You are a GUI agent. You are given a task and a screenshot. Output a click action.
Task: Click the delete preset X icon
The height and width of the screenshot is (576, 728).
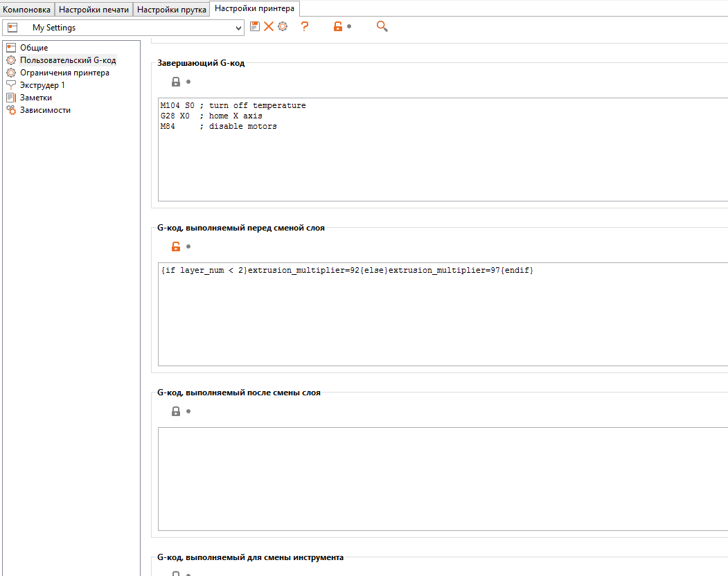pyautogui.click(x=268, y=26)
